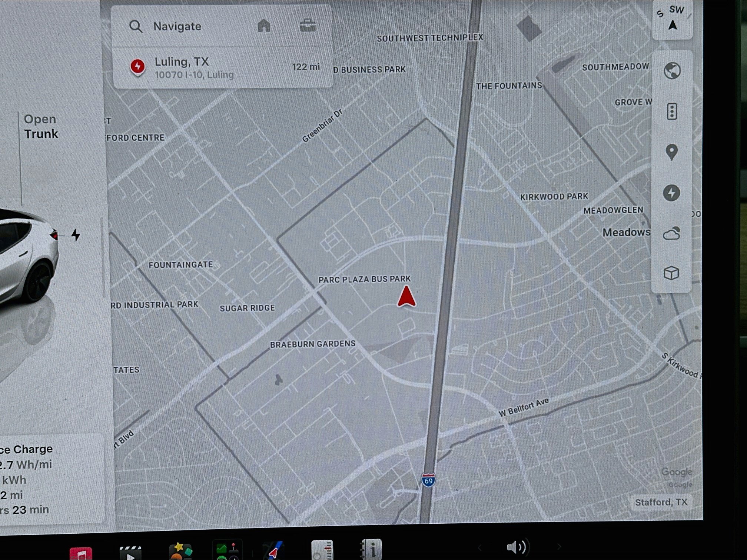This screenshot has height=560, width=747.
Task: Tap the SUGAR RIDGE map label
Action: coord(247,308)
